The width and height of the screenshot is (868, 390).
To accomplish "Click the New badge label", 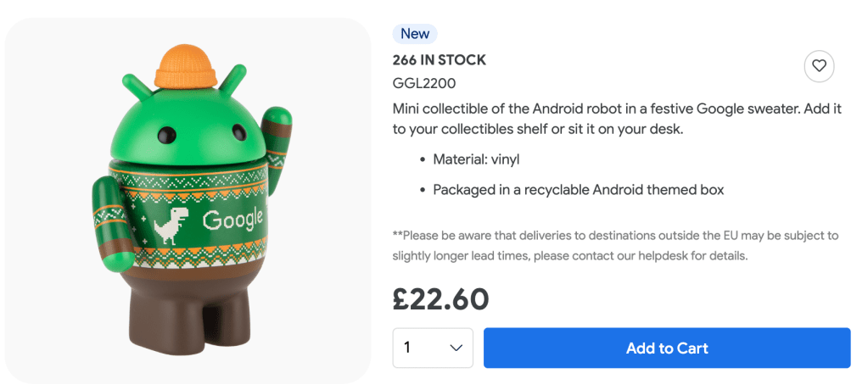I will pos(415,34).
